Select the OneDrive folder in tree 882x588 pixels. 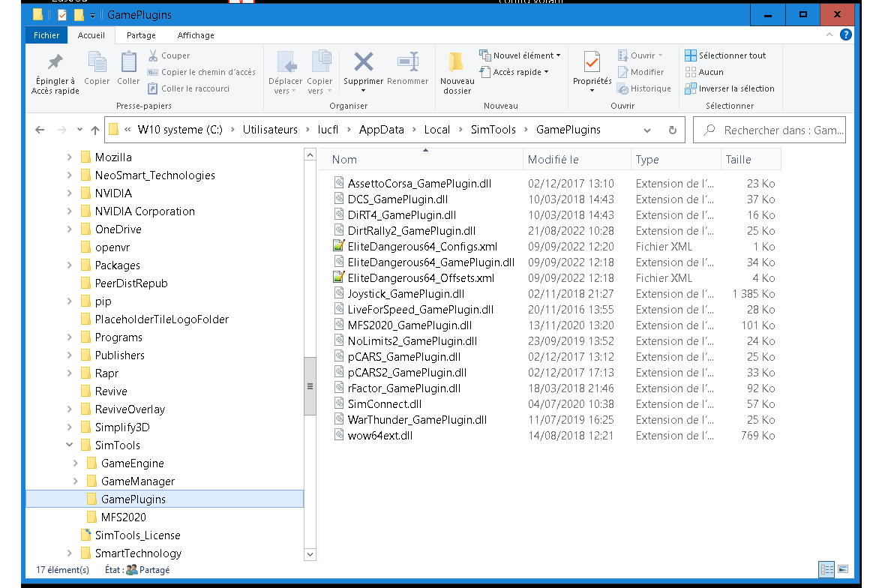118,229
